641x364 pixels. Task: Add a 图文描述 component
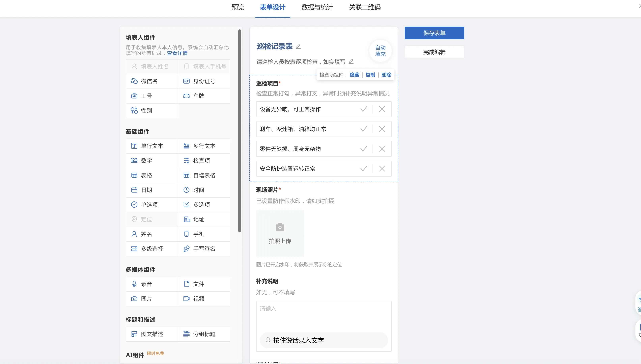coord(152,334)
